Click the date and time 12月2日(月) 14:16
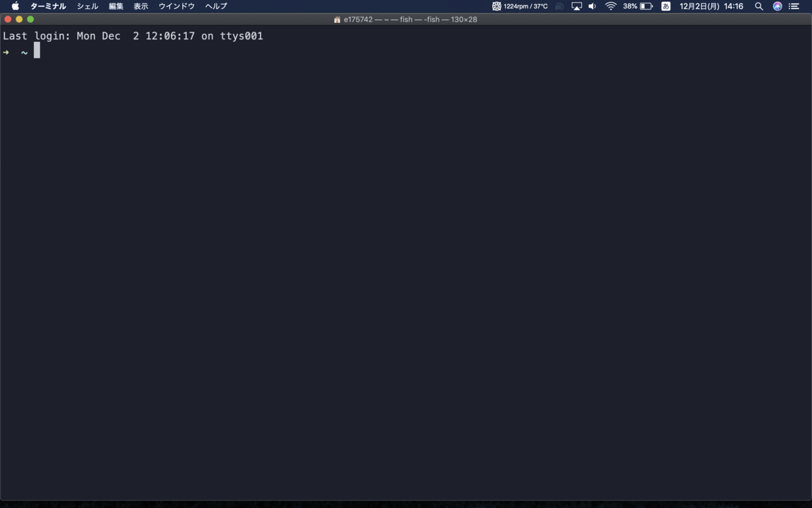Image resolution: width=812 pixels, height=508 pixels. [711, 6]
